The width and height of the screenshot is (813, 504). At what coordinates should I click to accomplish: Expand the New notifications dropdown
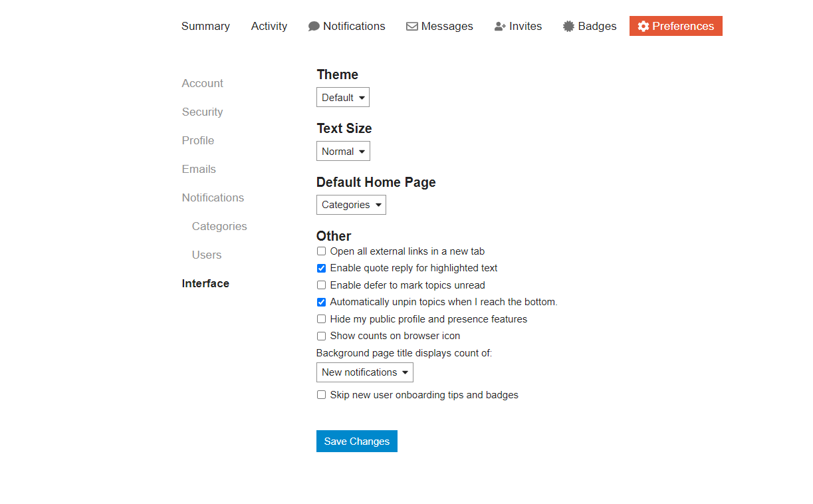pyautogui.click(x=365, y=372)
